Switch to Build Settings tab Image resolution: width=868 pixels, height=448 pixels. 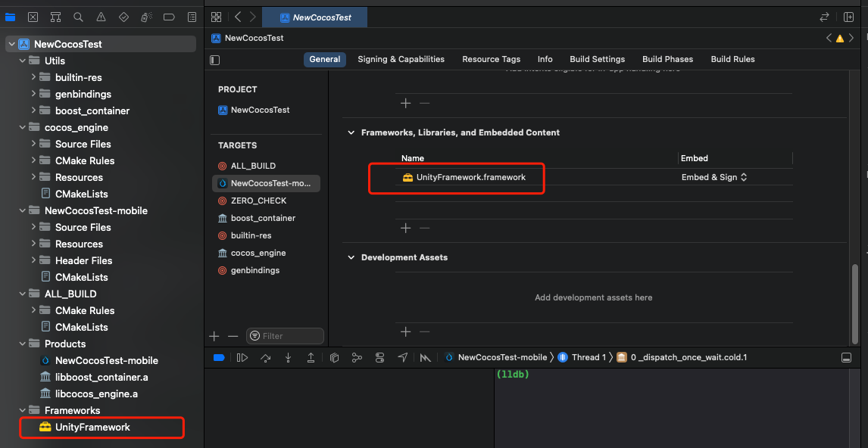(598, 59)
